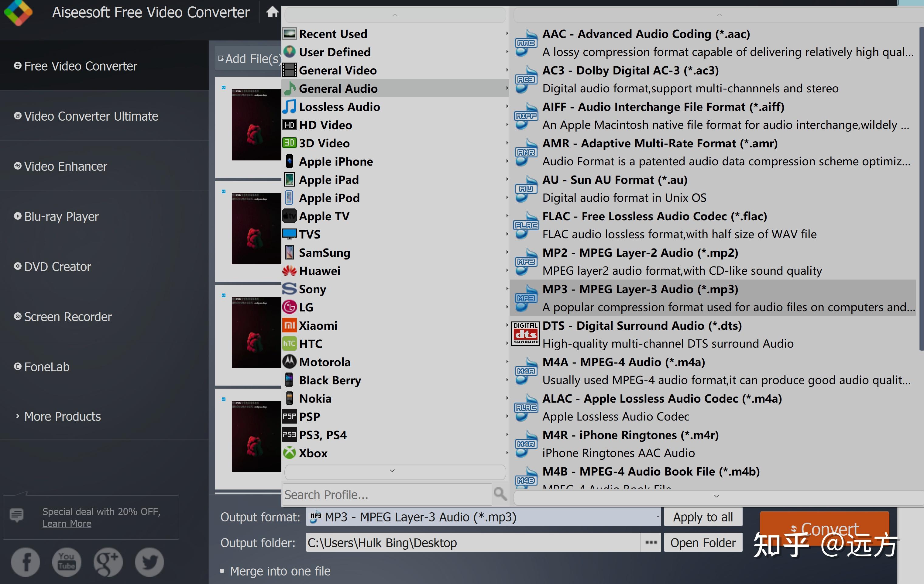This screenshot has width=924, height=584.
Task: Choose ALAC - Apple Lossless Audio Codec
Action: (713, 407)
